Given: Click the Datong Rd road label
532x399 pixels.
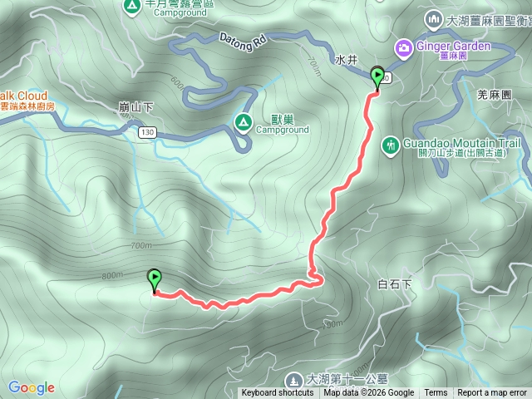Looking at the screenshot, I should point(243,42).
